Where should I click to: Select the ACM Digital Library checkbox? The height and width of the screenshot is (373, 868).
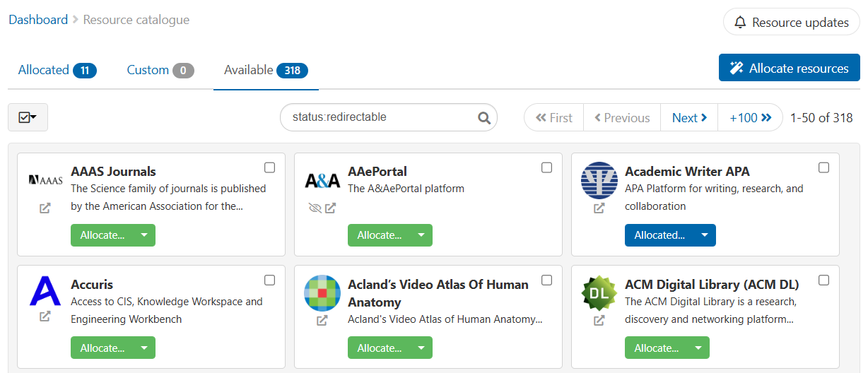823,280
